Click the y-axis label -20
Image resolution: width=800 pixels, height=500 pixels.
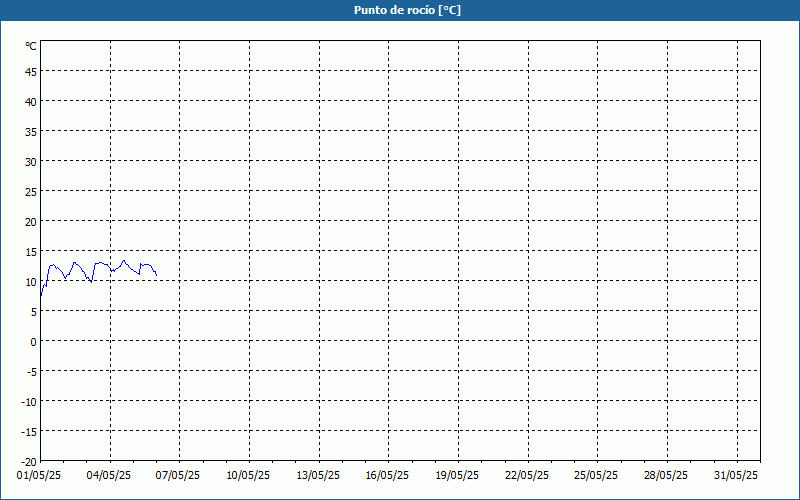pos(29,462)
